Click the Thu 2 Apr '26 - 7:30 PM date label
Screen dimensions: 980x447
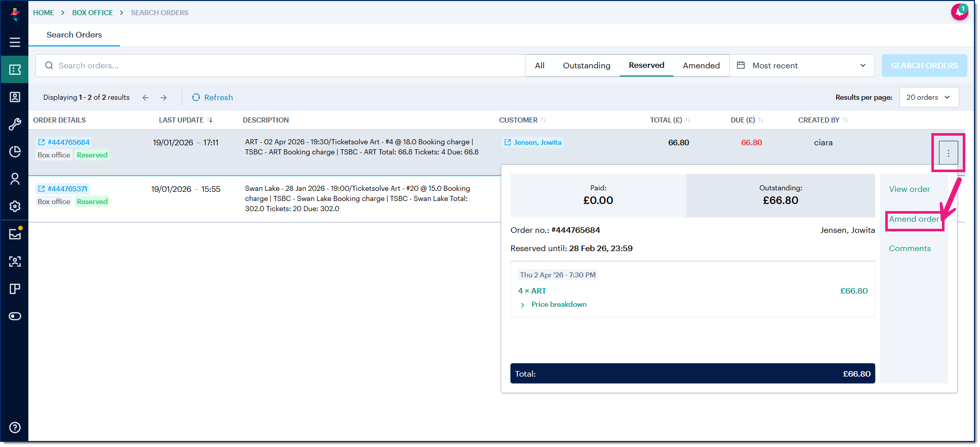click(x=557, y=275)
